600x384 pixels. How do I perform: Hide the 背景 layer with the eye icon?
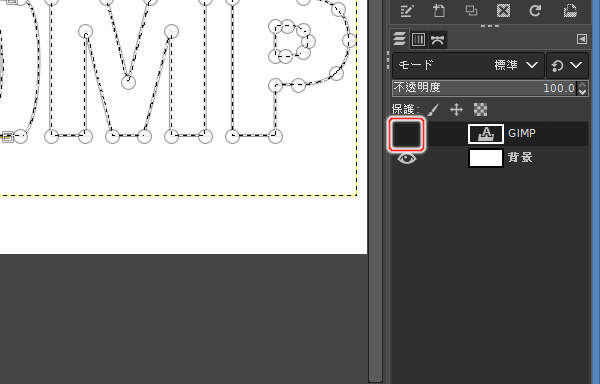[406, 158]
